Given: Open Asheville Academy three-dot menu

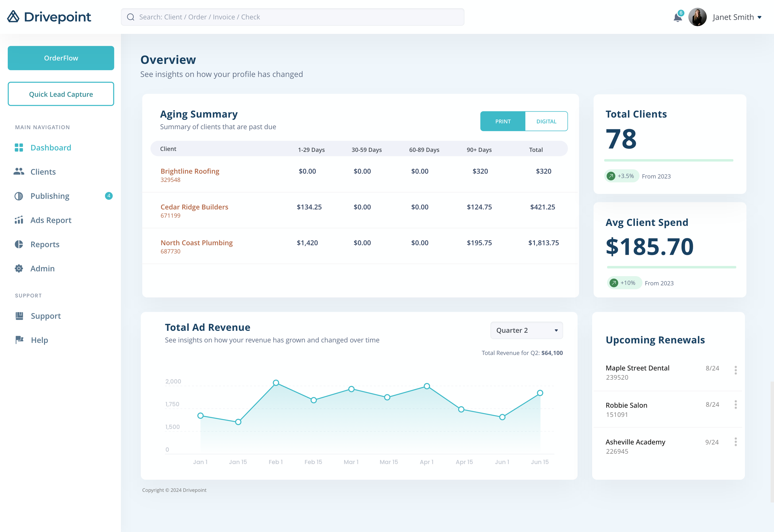Looking at the screenshot, I should pyautogui.click(x=735, y=442).
